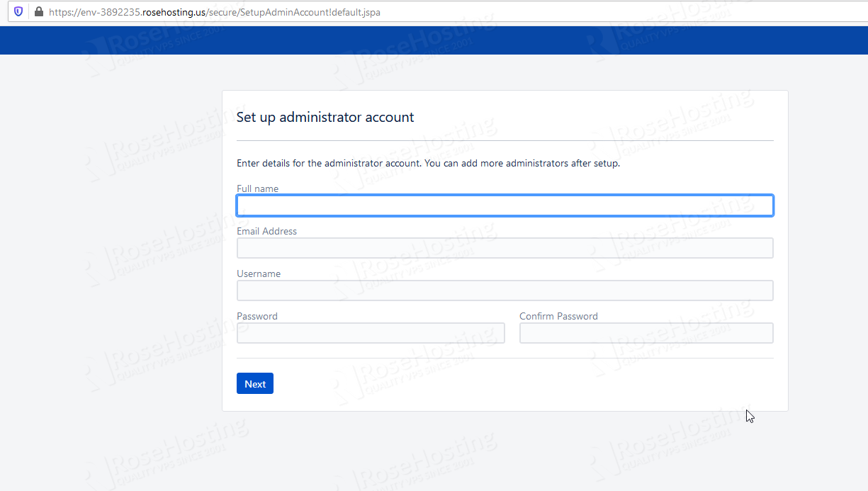Click the Password label above its field
Viewport: 868px width, 491px height.
[257, 316]
